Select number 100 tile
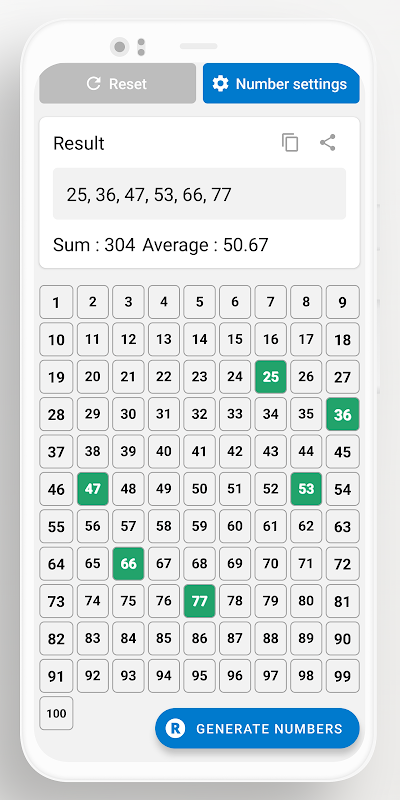400x800 pixels. 56,713
